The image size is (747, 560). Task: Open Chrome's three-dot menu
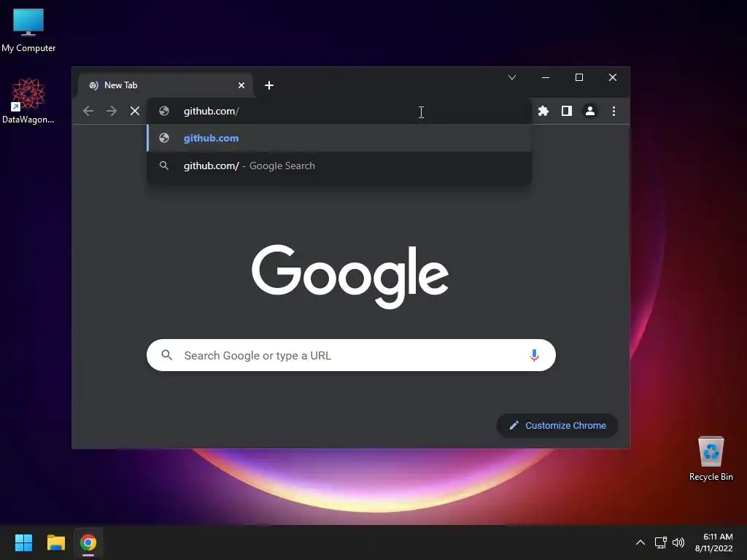point(614,111)
